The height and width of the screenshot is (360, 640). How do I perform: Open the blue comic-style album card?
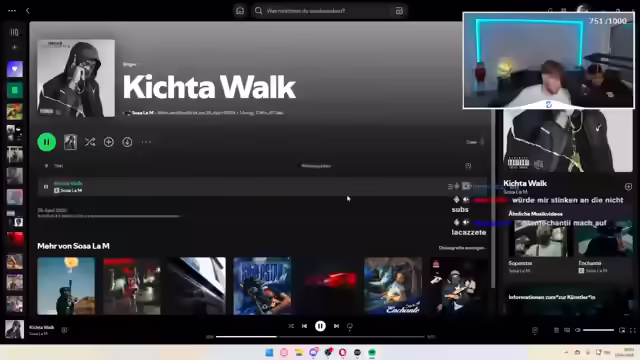coord(262,286)
